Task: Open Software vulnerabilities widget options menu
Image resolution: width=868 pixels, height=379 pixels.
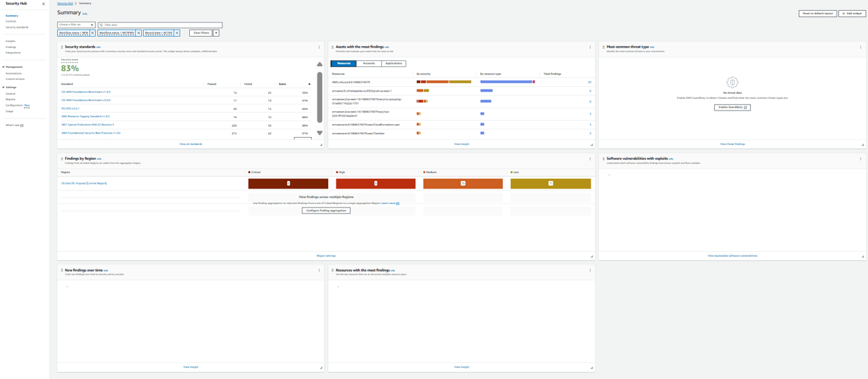Action: (x=861, y=159)
